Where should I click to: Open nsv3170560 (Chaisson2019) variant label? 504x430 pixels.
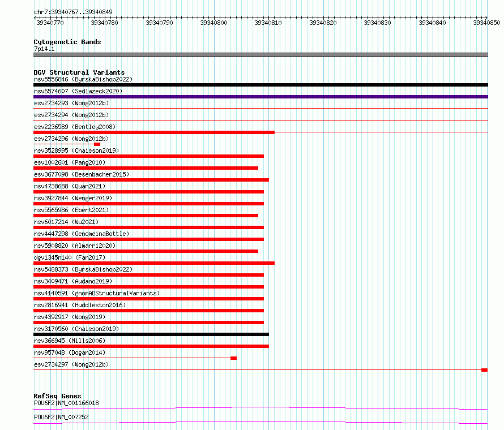click(76, 329)
